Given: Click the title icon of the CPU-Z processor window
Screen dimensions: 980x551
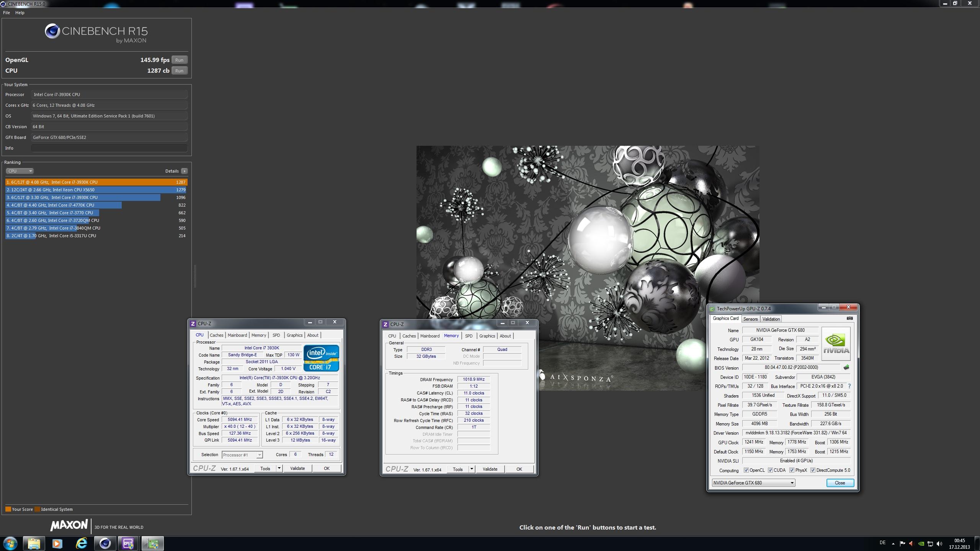Looking at the screenshot, I should [193, 323].
